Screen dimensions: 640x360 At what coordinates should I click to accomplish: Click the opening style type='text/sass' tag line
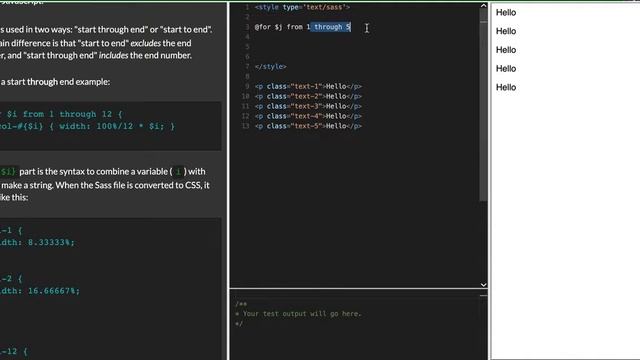tap(302, 7)
